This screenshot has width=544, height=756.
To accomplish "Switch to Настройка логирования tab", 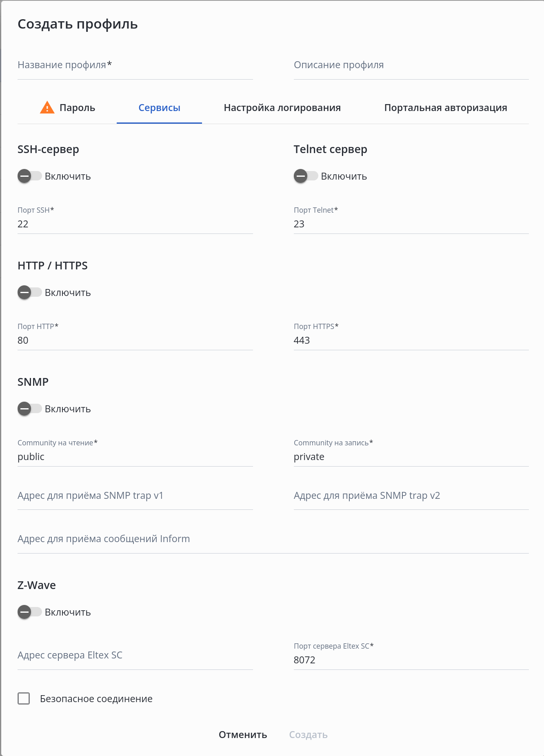I will click(282, 108).
